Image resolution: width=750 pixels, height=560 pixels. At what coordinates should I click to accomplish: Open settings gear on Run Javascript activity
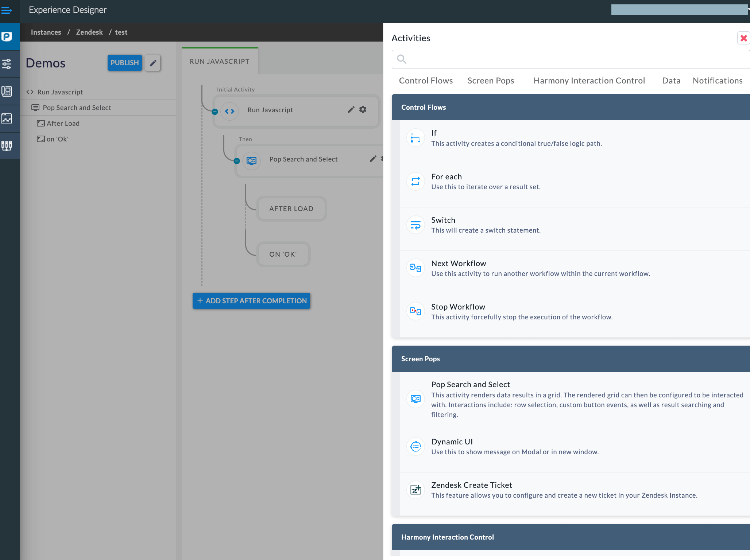tap(363, 109)
